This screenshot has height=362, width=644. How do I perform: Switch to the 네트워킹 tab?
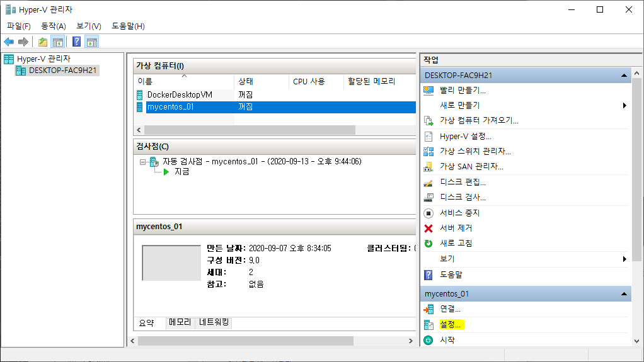click(x=214, y=322)
